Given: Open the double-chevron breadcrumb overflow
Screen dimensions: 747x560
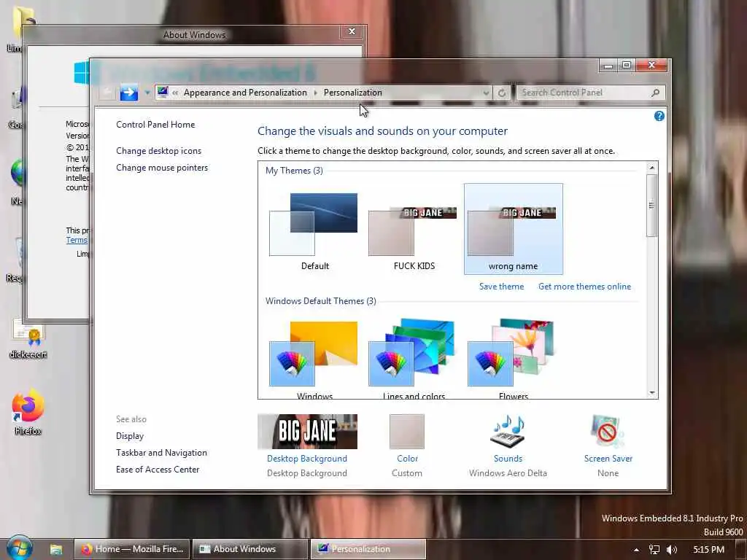Looking at the screenshot, I should tap(175, 93).
